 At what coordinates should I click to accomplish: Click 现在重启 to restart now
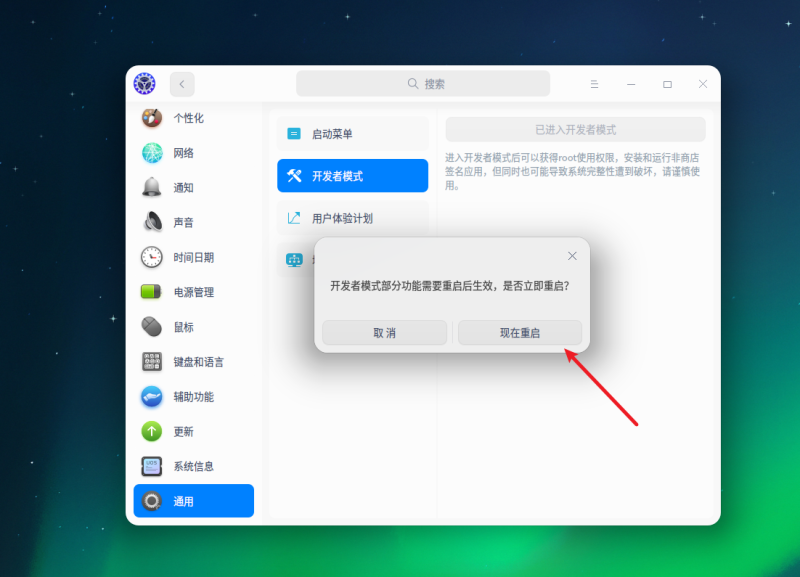[519, 333]
